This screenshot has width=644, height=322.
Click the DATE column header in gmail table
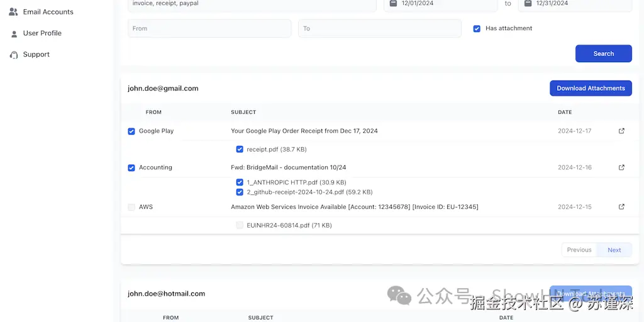pyautogui.click(x=565, y=112)
